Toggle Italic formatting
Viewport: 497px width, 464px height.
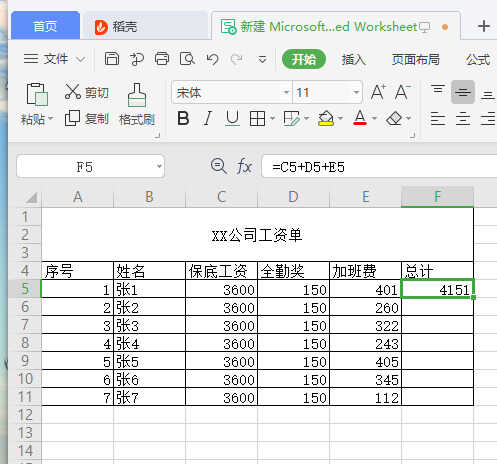(x=208, y=118)
